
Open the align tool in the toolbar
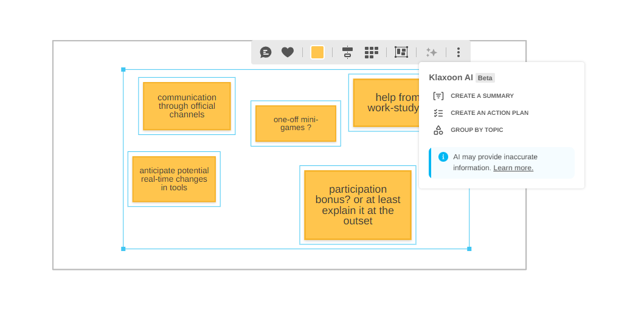click(347, 52)
